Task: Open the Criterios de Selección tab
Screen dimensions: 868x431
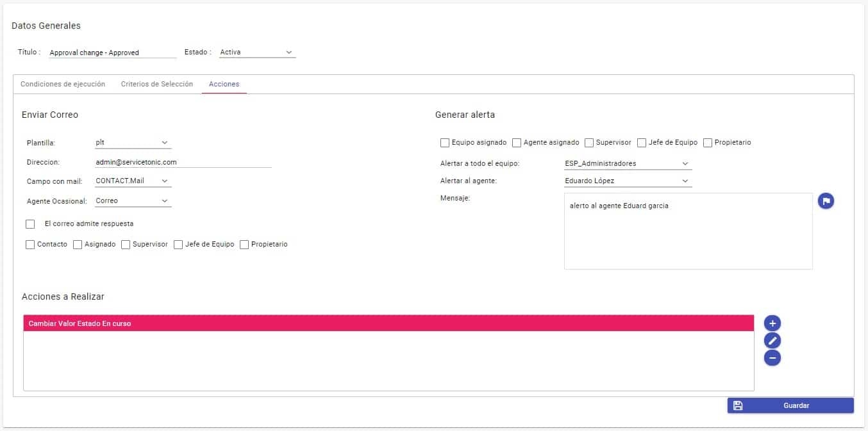Action: tap(157, 85)
